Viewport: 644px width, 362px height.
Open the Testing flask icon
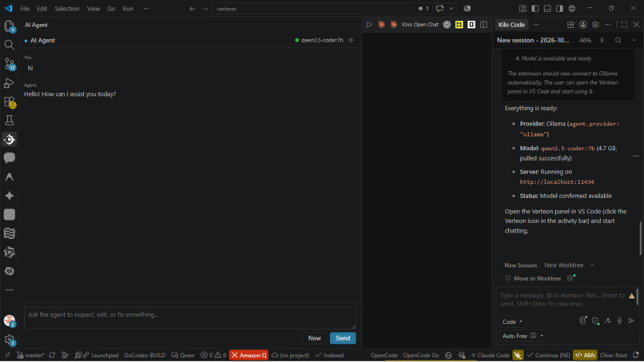(x=9, y=121)
